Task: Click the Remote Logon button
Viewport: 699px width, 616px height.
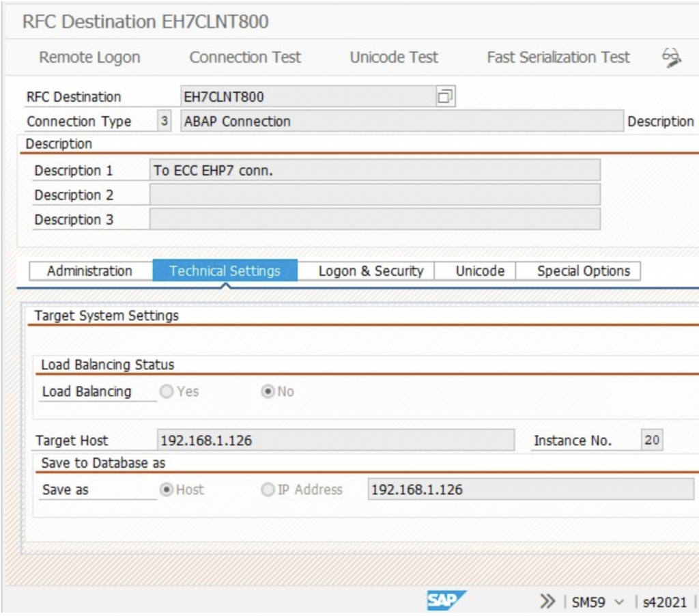Action: [x=89, y=57]
